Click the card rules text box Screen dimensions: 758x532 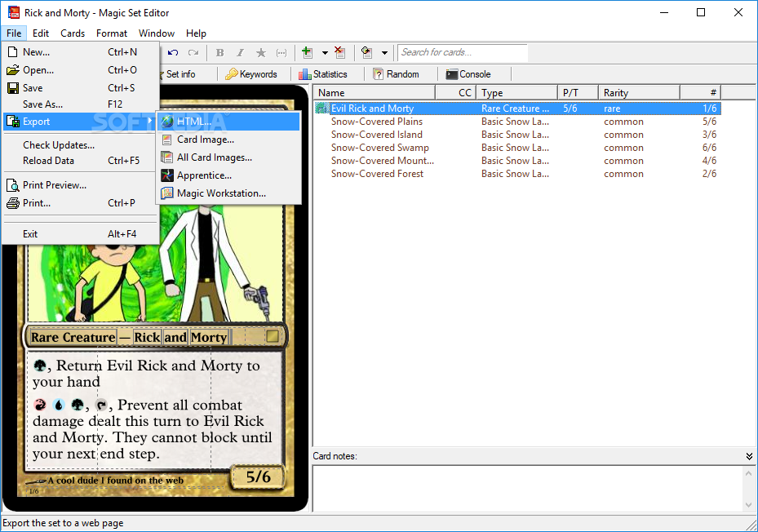(x=155, y=411)
